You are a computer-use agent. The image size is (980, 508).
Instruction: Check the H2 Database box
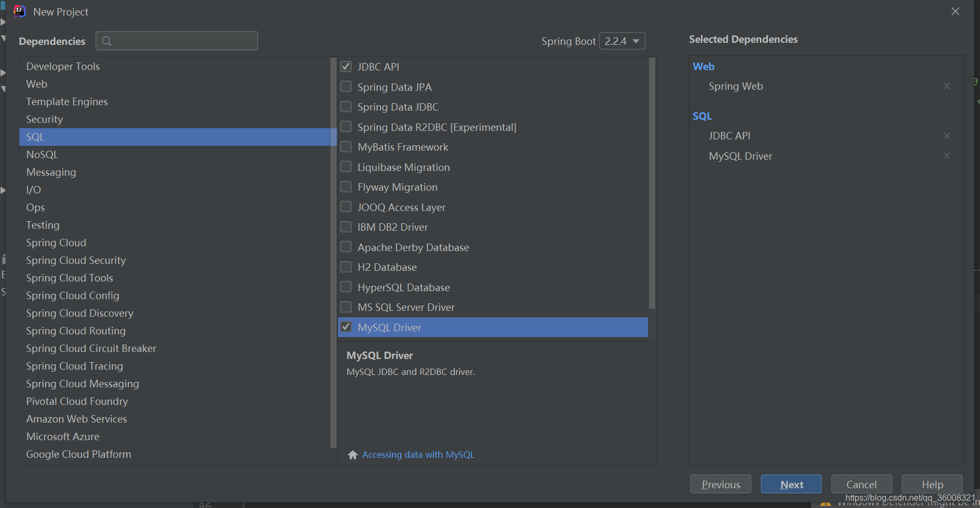[x=346, y=267]
